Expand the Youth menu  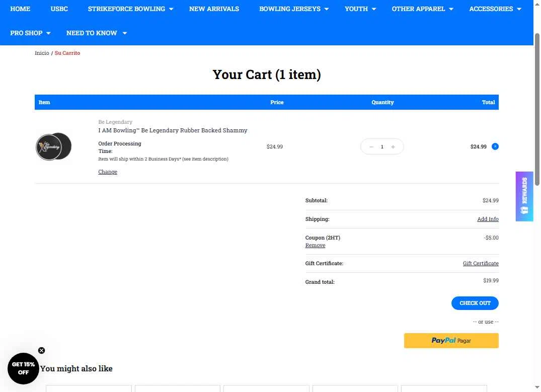pos(360,9)
